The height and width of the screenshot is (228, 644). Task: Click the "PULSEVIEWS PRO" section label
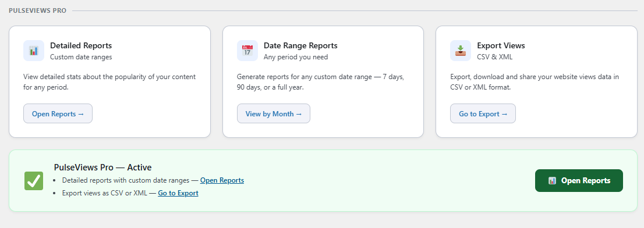37,10
